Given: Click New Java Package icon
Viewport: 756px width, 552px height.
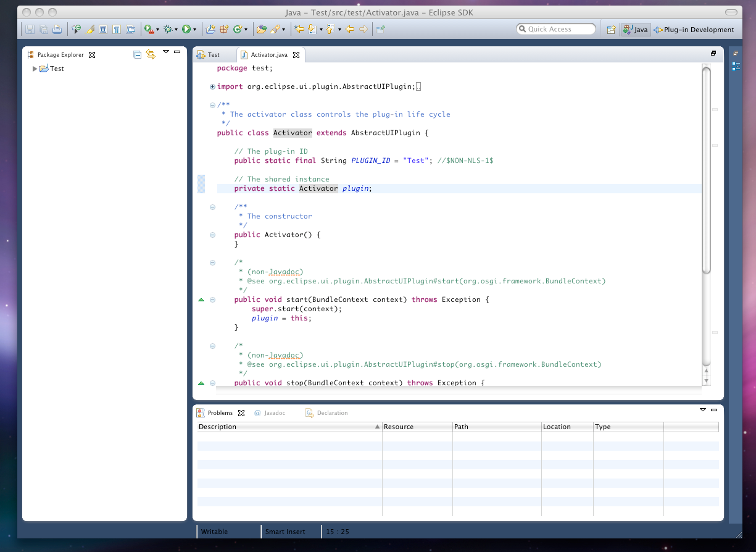Looking at the screenshot, I should click(x=224, y=29).
